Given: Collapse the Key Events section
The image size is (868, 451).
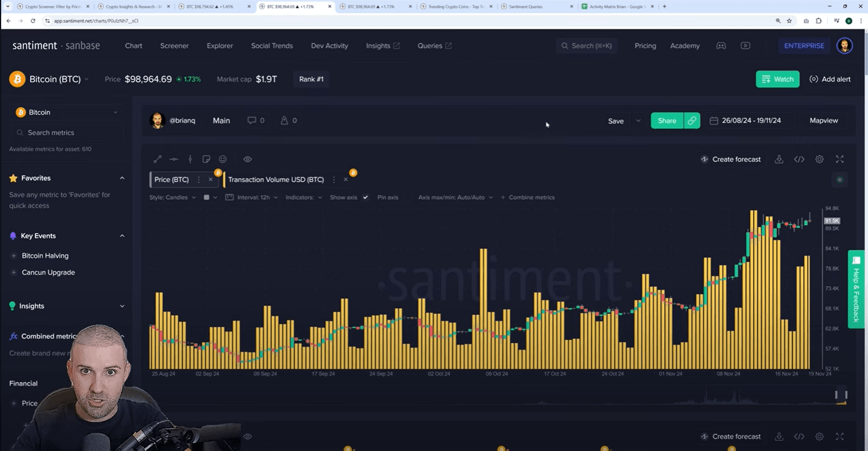Looking at the screenshot, I should pos(122,236).
